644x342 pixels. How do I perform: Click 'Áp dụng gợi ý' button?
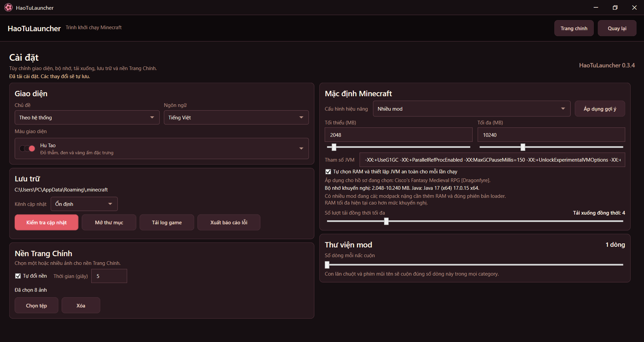tap(600, 109)
